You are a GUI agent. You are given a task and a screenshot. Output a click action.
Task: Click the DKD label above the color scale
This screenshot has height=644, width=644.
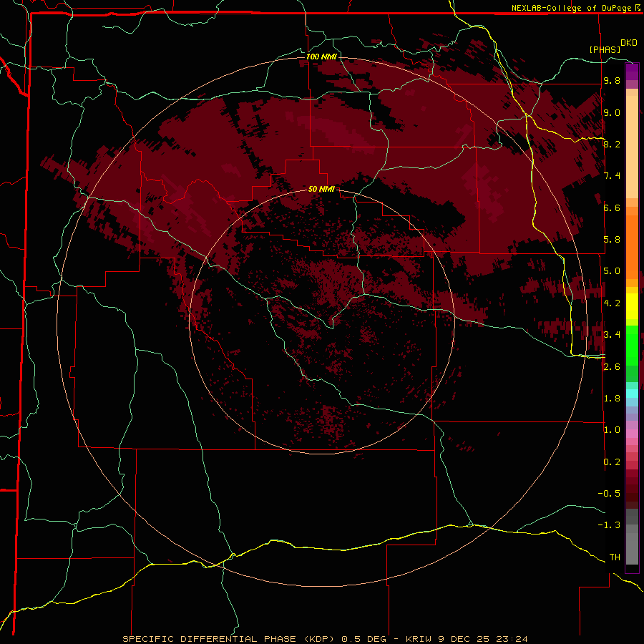point(629,43)
